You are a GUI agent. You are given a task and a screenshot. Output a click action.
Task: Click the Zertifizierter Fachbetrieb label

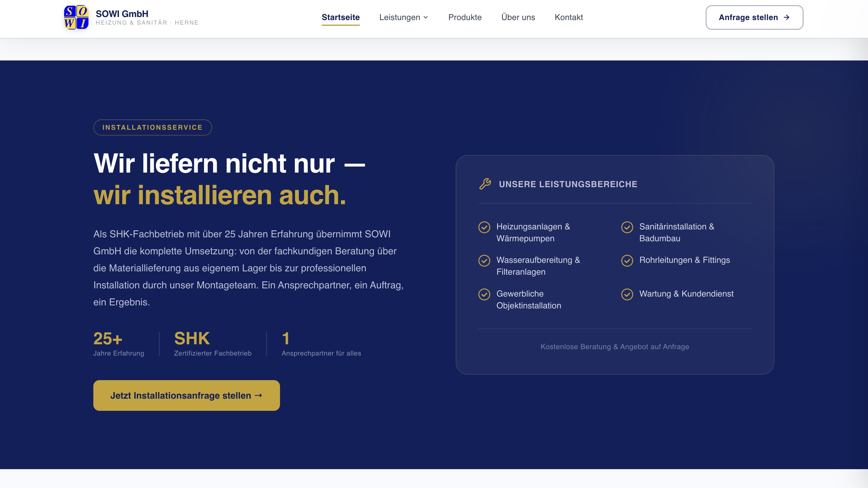pyautogui.click(x=213, y=353)
